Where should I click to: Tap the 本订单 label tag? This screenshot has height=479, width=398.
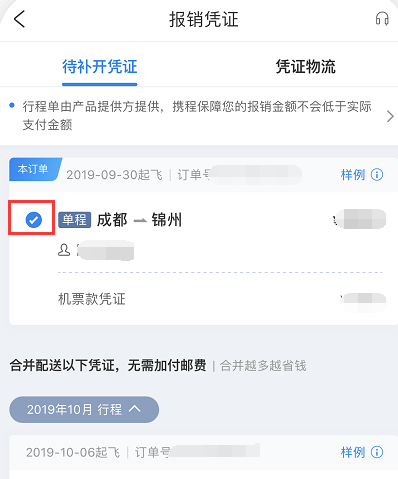[x=35, y=169]
